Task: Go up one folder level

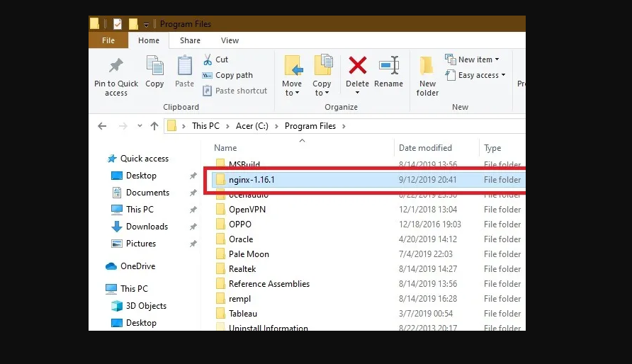Action: click(x=154, y=126)
